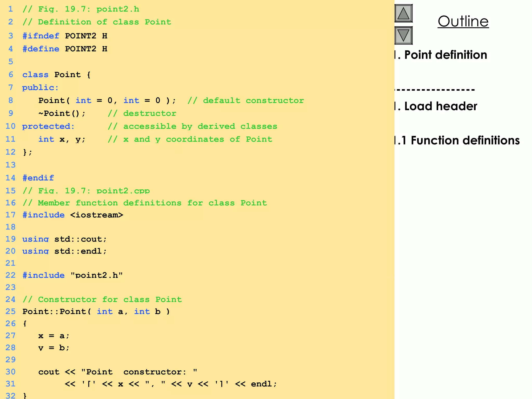Click the closing '};' on line 12
The height and width of the screenshot is (399, 532).
(28, 152)
